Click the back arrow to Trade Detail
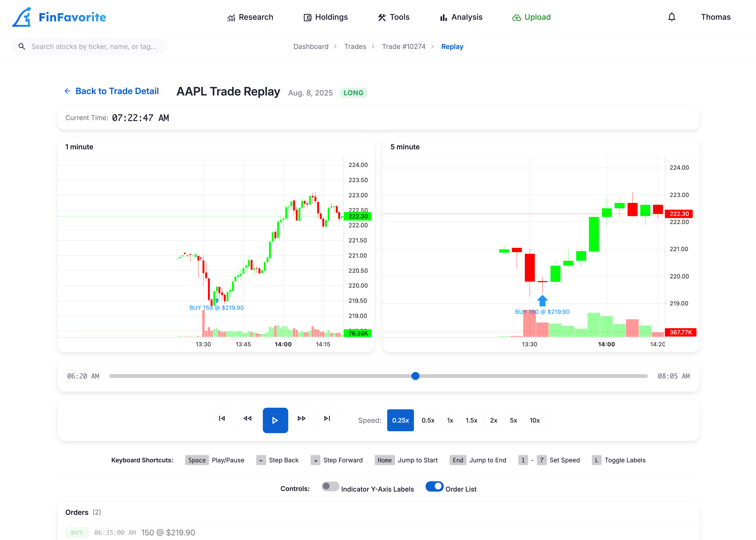Viewport: 756px width, 540px height. click(x=67, y=91)
